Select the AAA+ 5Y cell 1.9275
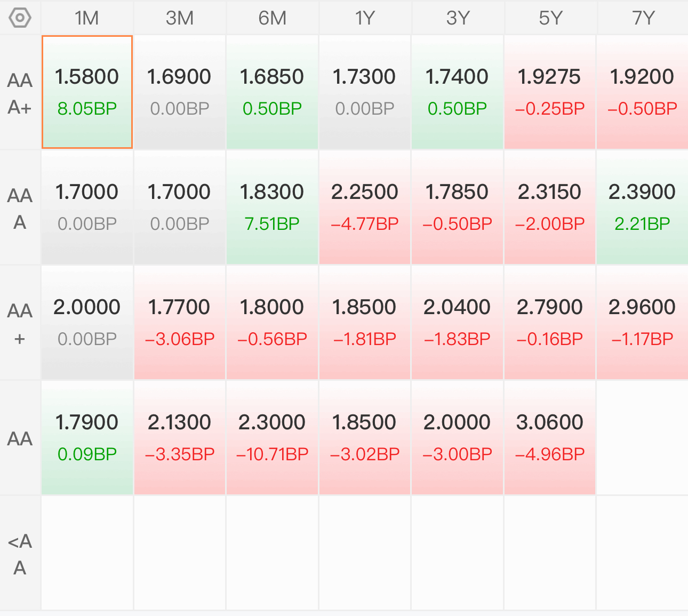This screenshot has height=616, width=688. point(550,92)
